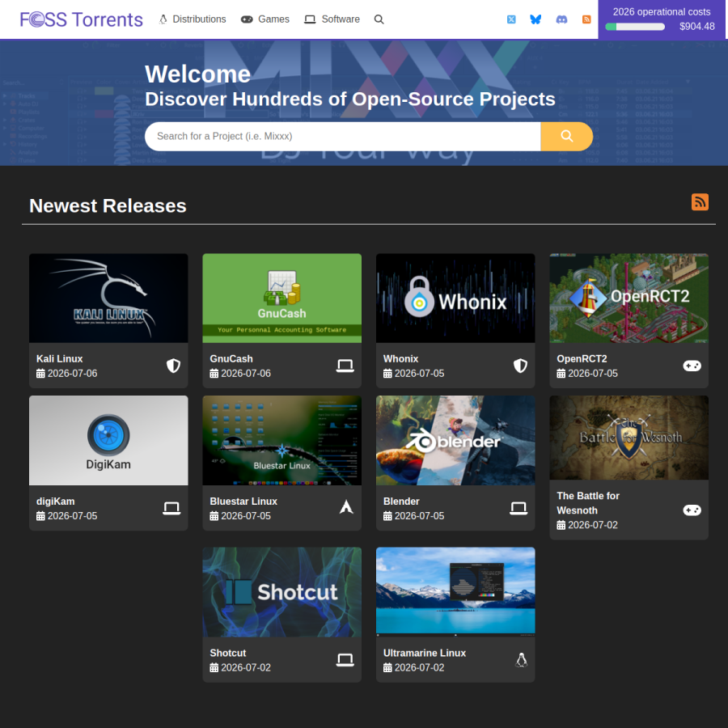Click the operational costs progress bar
This screenshot has width=728, height=728.
tap(635, 27)
